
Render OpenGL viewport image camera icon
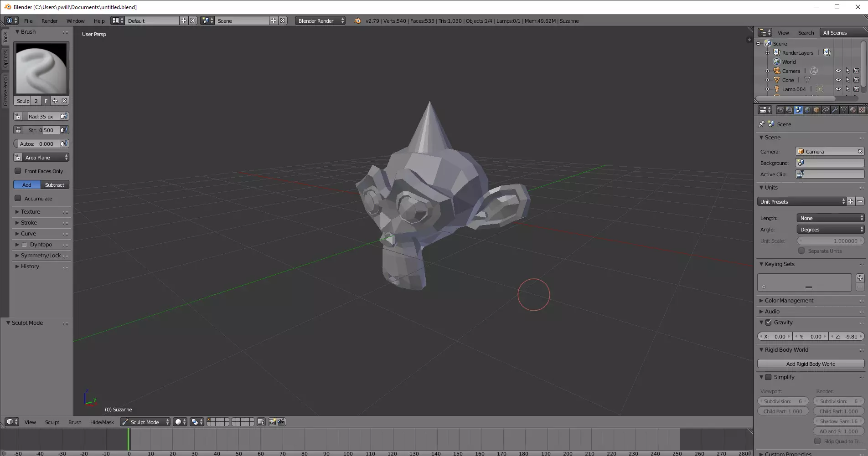272,422
